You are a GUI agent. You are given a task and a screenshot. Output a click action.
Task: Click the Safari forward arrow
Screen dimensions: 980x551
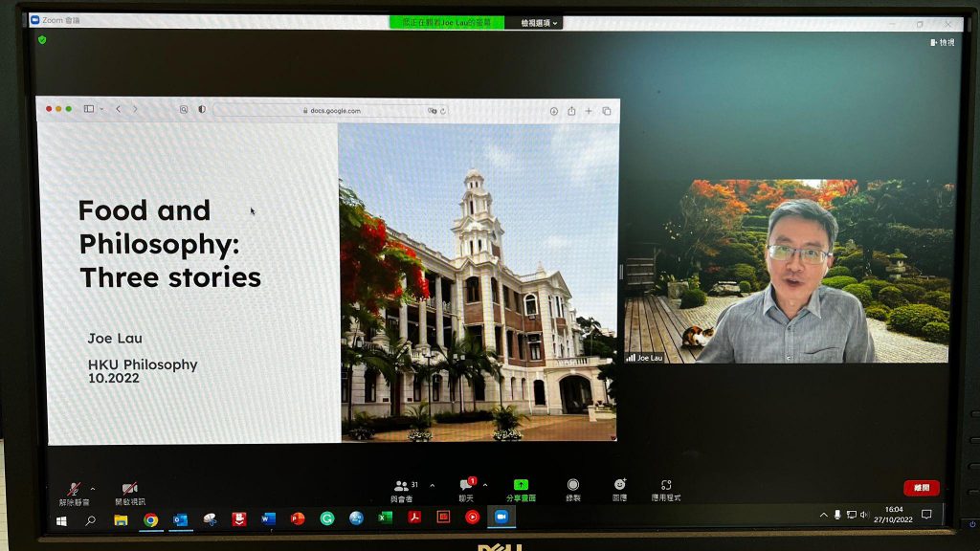[x=135, y=109]
